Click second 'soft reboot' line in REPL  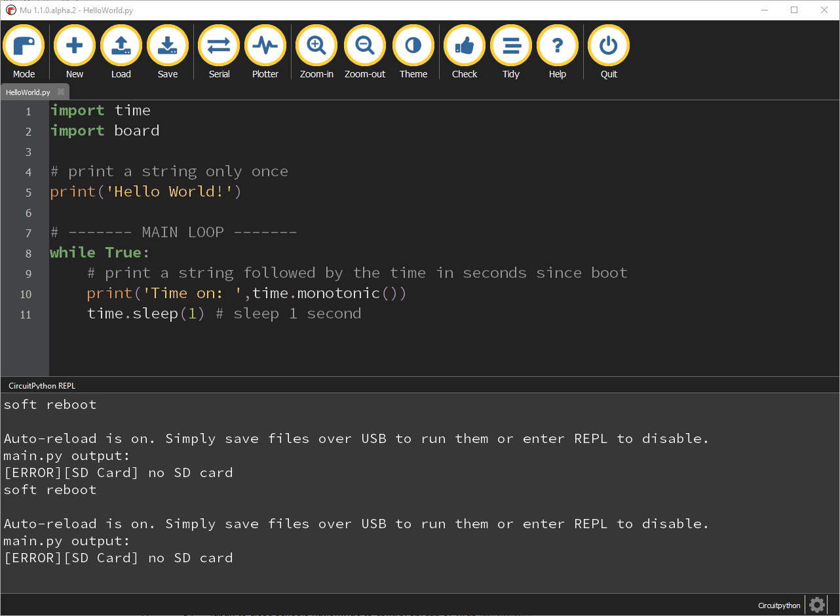click(50, 490)
